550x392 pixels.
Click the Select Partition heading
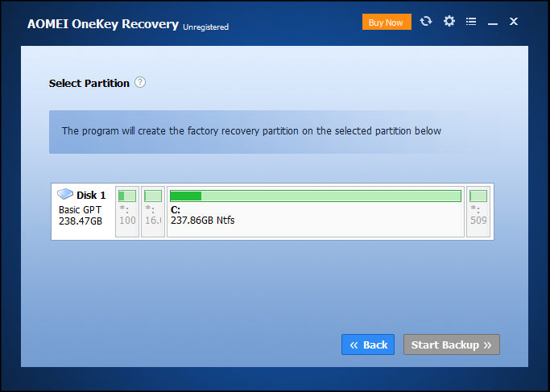click(89, 84)
